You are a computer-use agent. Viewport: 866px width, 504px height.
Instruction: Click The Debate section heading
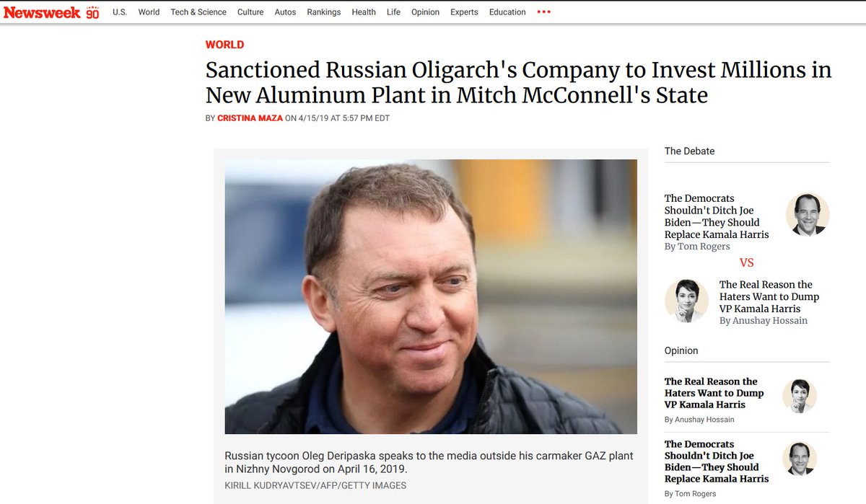tap(689, 151)
